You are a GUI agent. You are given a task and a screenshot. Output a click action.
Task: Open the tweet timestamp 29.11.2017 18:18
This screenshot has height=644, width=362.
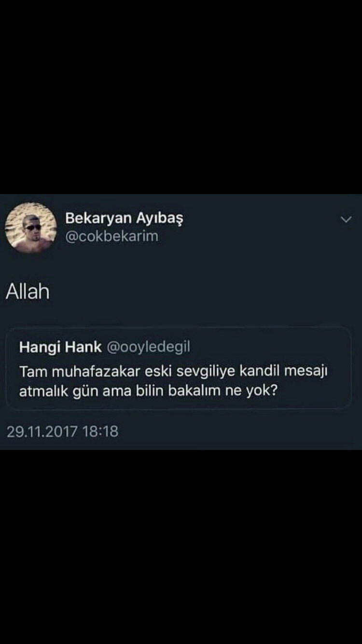[62, 431]
